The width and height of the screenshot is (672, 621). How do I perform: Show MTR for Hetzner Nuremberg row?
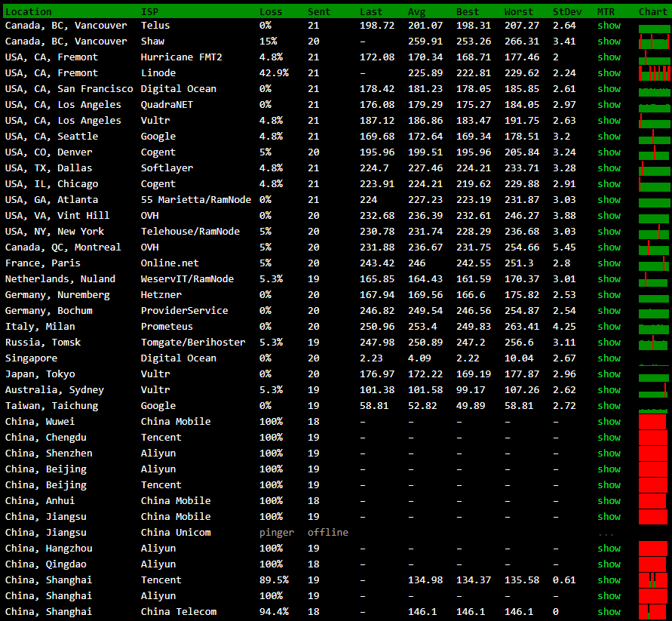609,294
